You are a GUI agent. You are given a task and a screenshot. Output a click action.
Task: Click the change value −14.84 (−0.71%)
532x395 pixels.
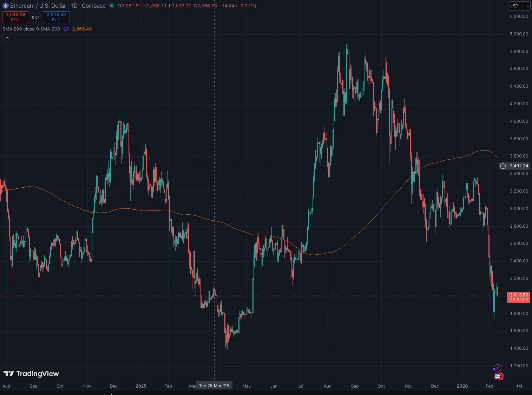point(238,6)
